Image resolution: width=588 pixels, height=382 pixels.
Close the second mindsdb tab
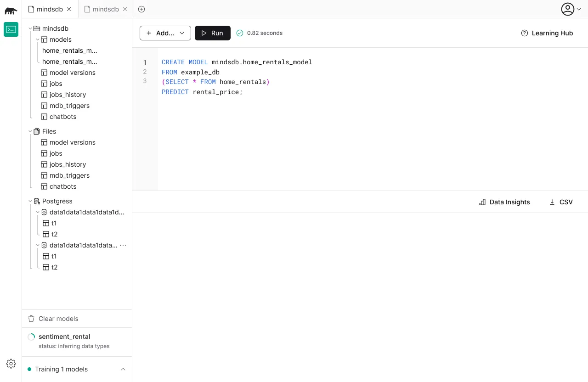125,9
